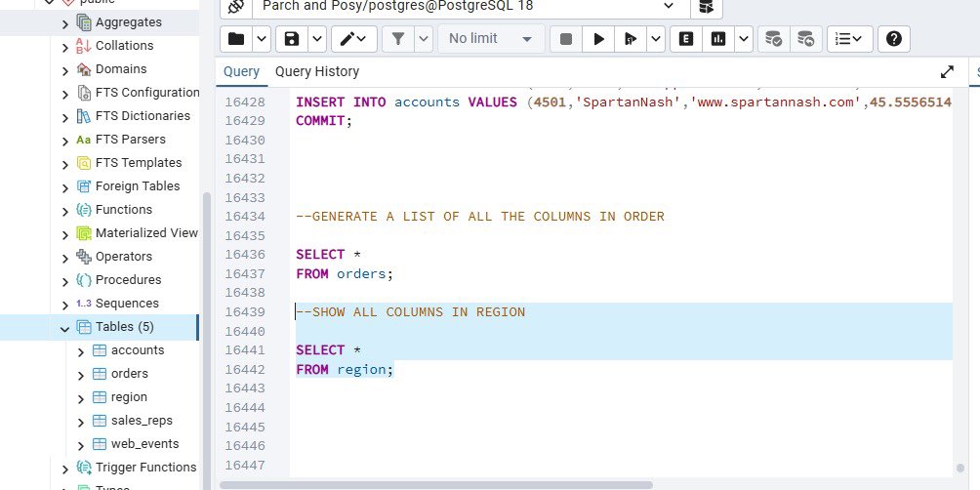Image resolution: width=980 pixels, height=490 pixels.
Task: Click the 'FROM orders;' line
Action: 345,273
